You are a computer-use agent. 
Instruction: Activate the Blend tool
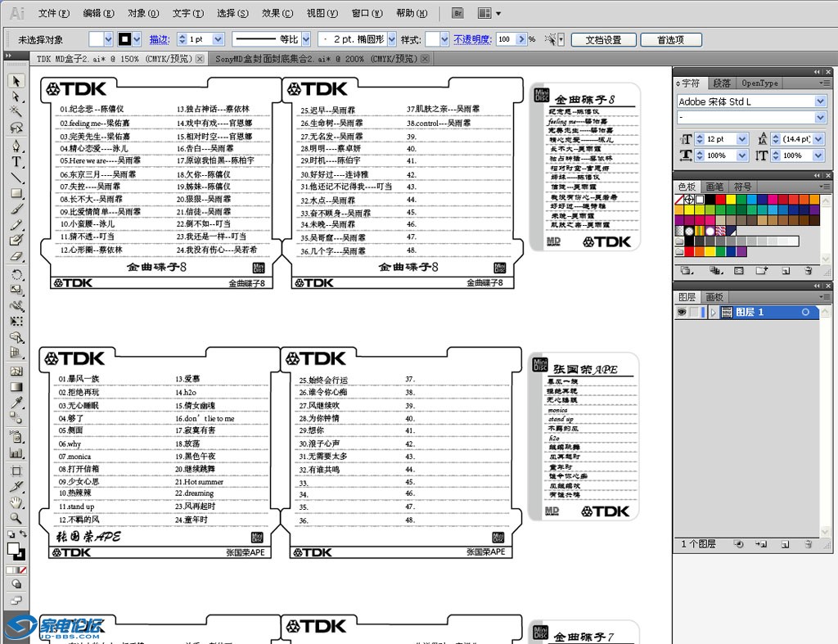(x=16, y=418)
